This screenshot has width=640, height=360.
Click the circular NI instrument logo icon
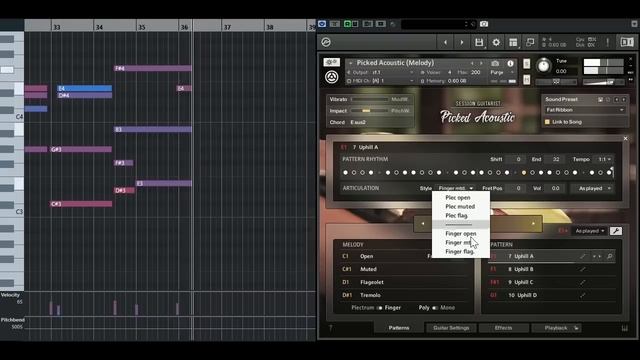pyautogui.click(x=331, y=77)
